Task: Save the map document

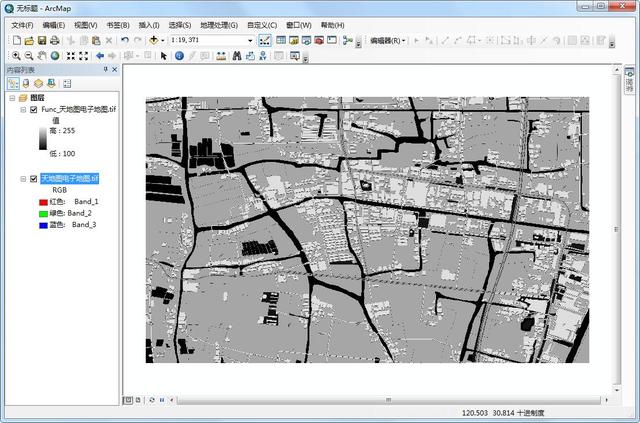Action: (42, 40)
